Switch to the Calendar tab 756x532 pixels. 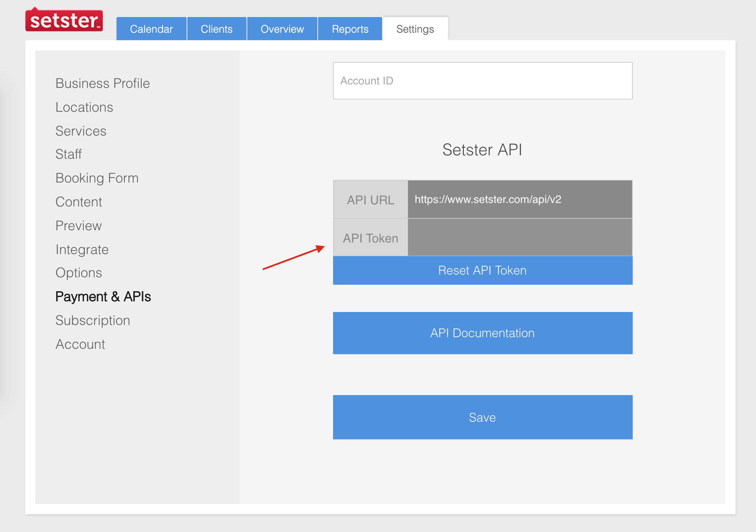pos(151,29)
